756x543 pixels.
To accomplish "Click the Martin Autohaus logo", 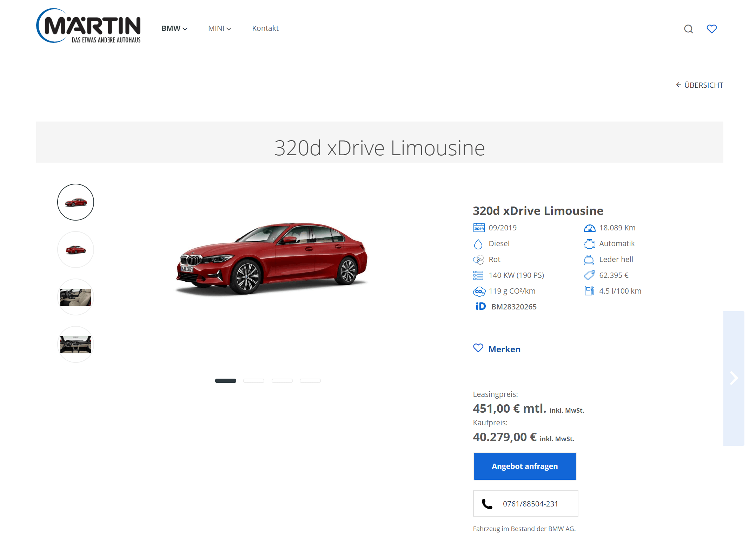I will coord(88,26).
